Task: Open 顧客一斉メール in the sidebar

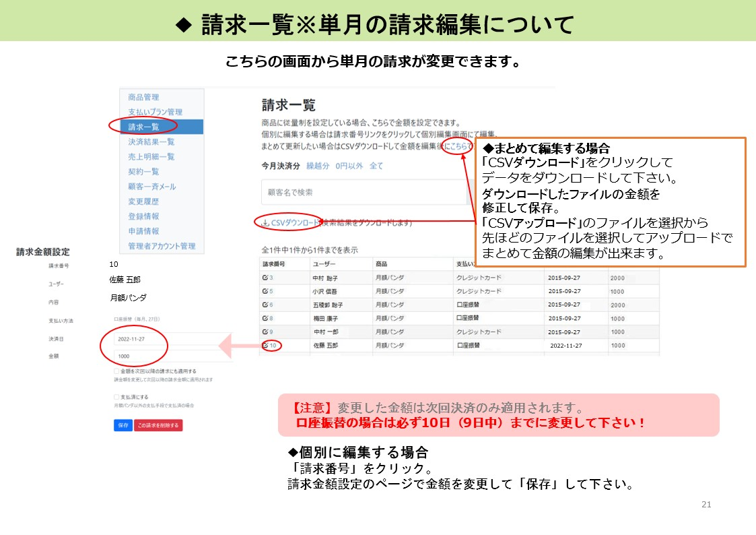Action: (152, 187)
